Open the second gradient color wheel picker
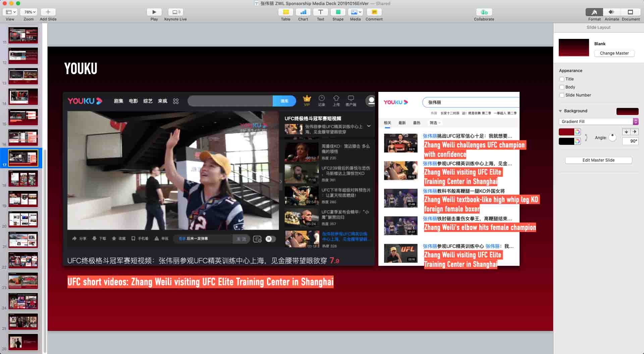644x354 pixels. pyautogui.click(x=577, y=141)
